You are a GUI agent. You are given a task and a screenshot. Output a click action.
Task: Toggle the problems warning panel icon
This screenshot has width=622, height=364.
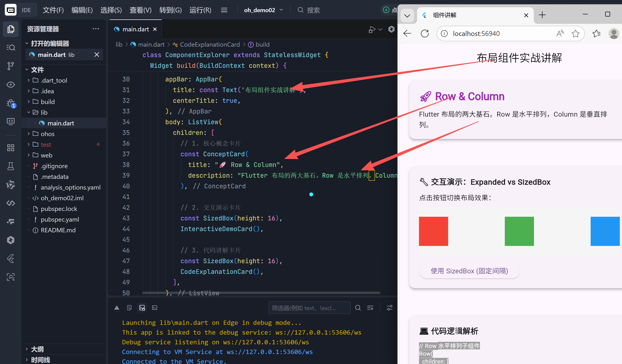(117, 308)
